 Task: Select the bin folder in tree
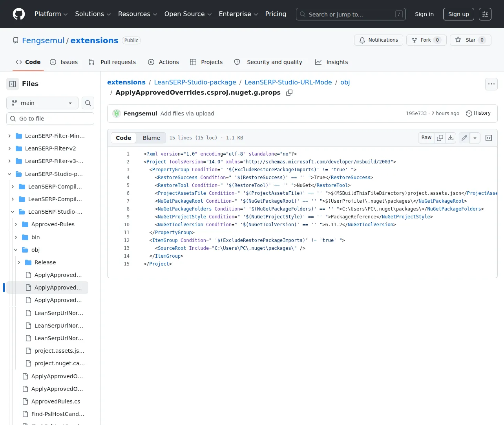35,237
